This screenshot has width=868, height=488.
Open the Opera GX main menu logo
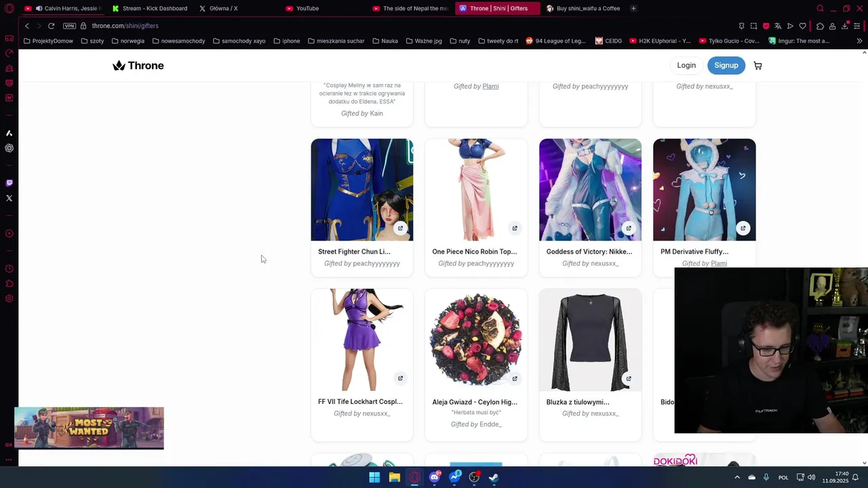click(x=9, y=8)
